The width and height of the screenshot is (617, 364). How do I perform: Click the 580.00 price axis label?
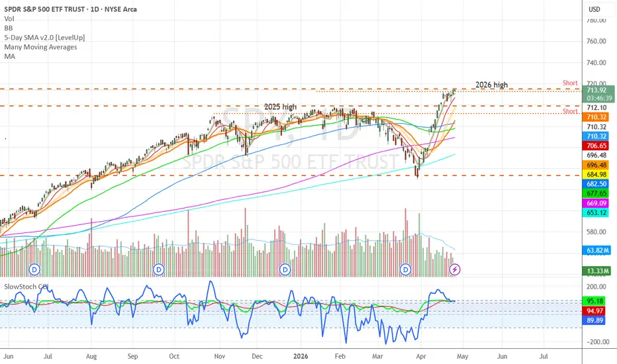pos(596,232)
